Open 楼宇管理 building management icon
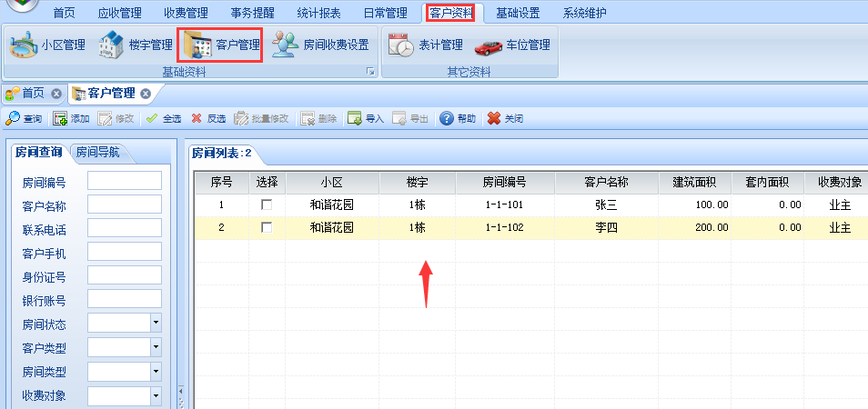The image size is (868, 409). pyautogui.click(x=136, y=45)
